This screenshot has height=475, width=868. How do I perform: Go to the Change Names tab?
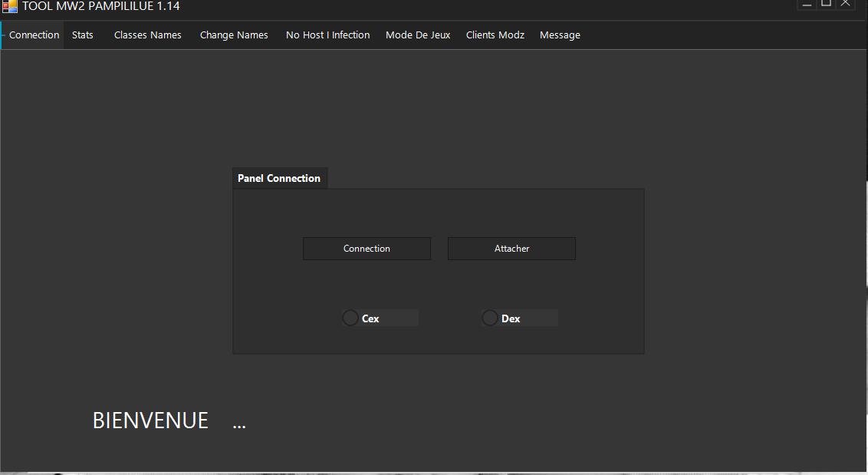click(234, 35)
